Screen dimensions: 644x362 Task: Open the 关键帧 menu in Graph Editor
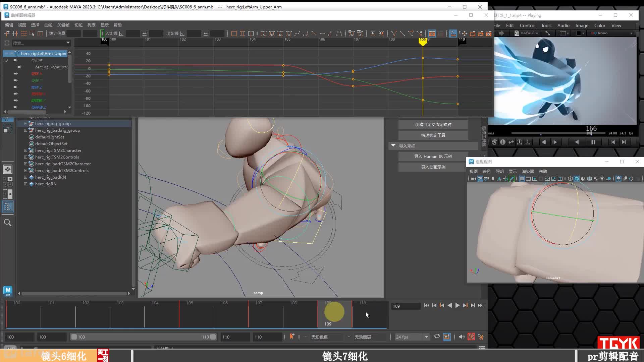tap(63, 25)
